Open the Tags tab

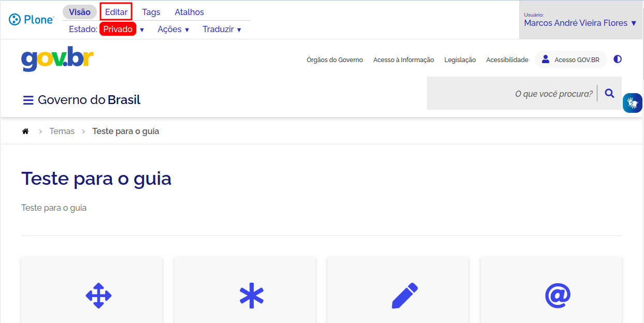click(151, 11)
